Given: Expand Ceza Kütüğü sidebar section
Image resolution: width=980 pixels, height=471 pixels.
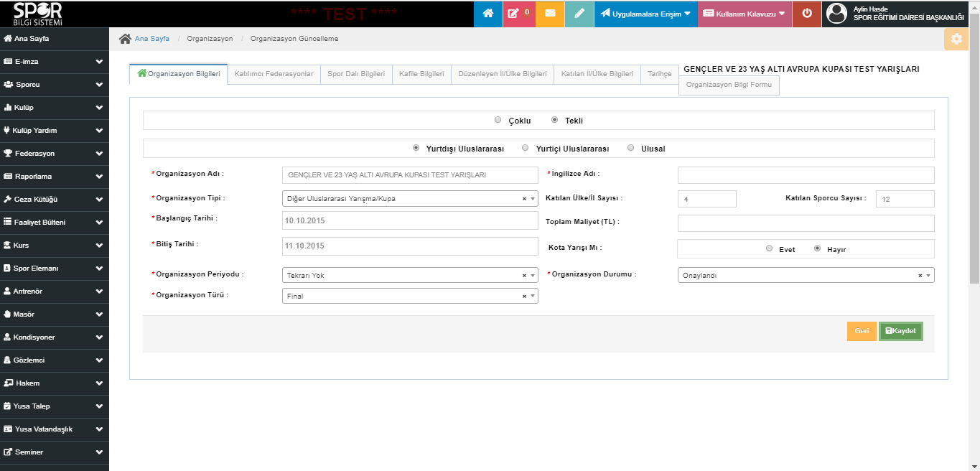Looking at the screenshot, I should (x=55, y=200).
